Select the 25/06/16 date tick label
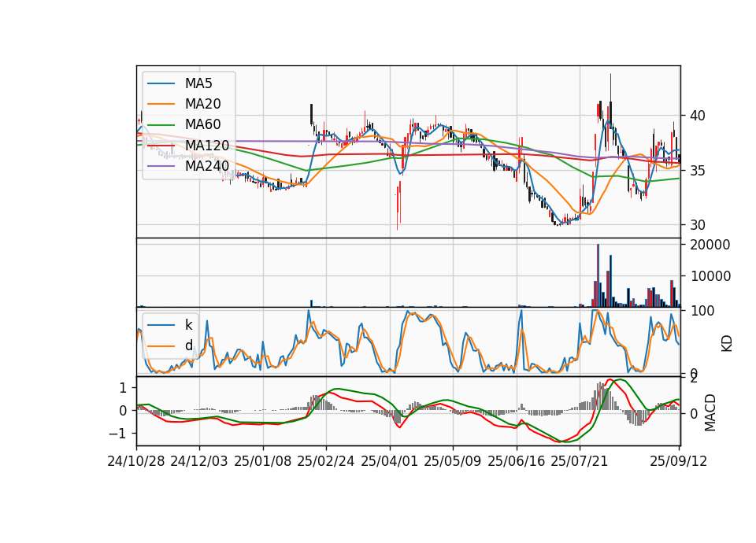Viewport: 756px width, 543px height. click(517, 461)
